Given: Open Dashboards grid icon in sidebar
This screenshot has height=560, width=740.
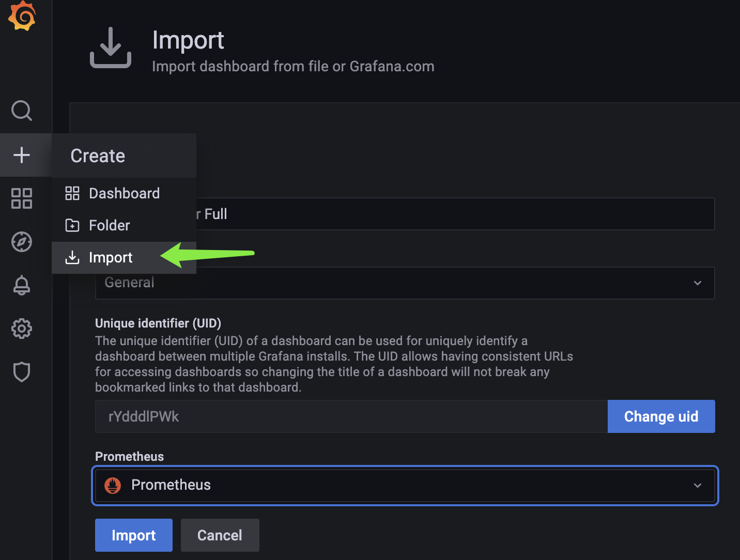Looking at the screenshot, I should click(x=22, y=198).
